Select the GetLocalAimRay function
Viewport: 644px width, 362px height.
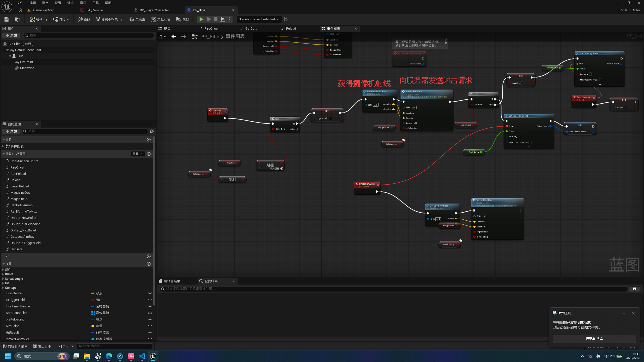(x=22, y=237)
